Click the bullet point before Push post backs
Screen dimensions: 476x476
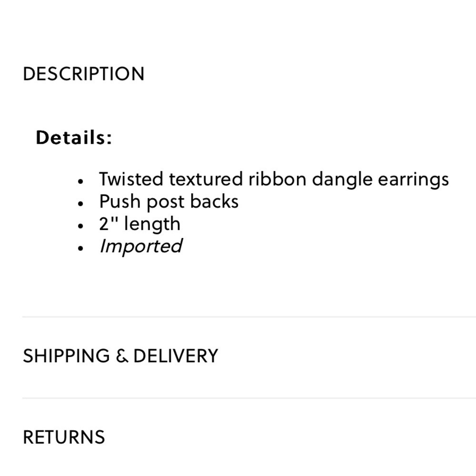point(80,204)
